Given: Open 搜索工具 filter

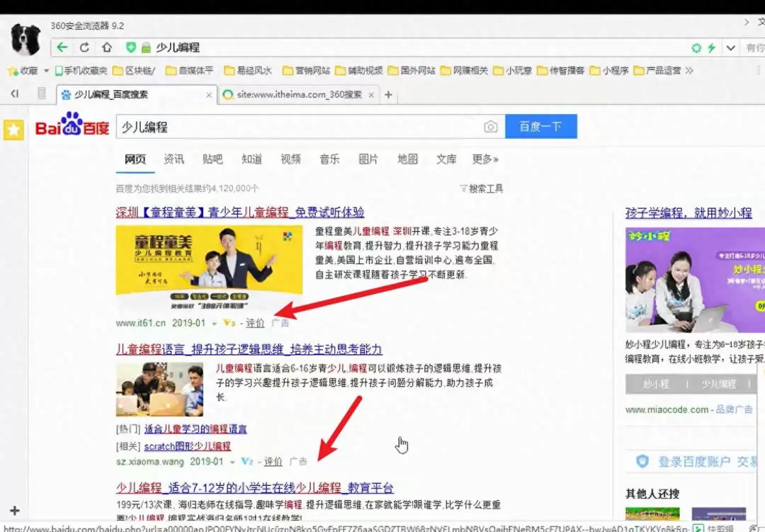Looking at the screenshot, I should pos(482,188).
